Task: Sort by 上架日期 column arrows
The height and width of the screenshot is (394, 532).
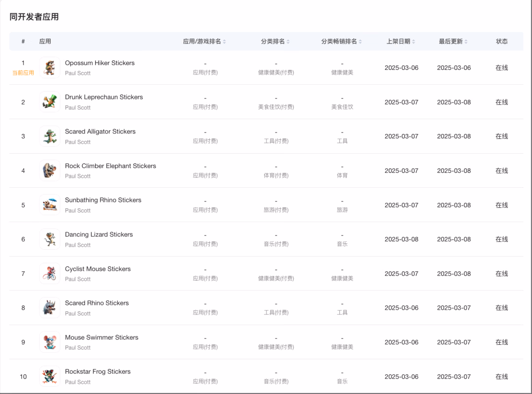Action: (x=414, y=42)
